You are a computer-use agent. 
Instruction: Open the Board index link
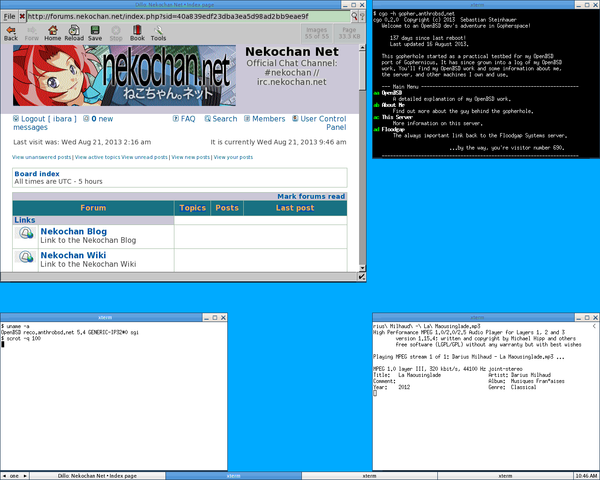[x=37, y=174]
